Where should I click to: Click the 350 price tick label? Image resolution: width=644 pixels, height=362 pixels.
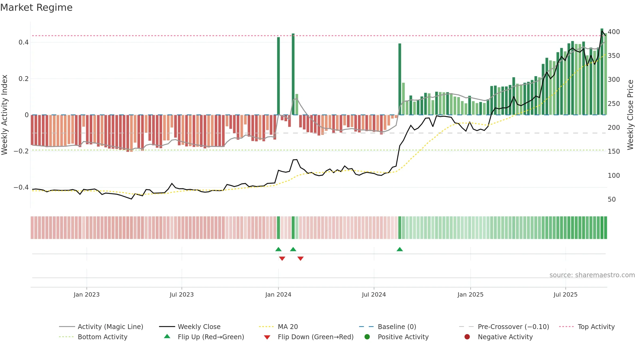(614, 56)
